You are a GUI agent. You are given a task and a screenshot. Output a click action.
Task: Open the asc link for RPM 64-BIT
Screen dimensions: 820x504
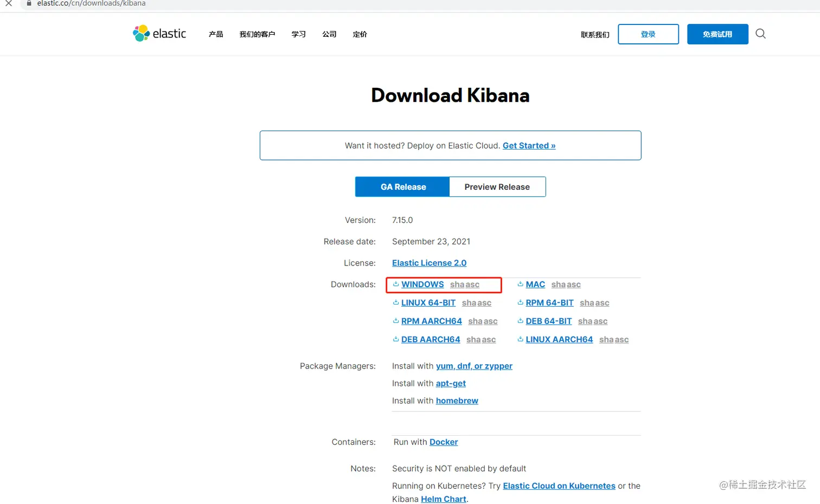tap(602, 303)
